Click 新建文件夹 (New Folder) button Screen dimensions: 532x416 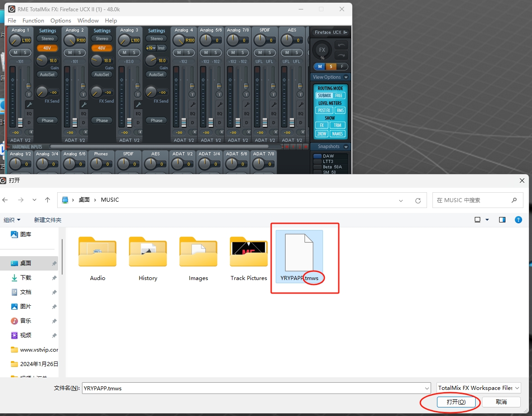pyautogui.click(x=47, y=220)
